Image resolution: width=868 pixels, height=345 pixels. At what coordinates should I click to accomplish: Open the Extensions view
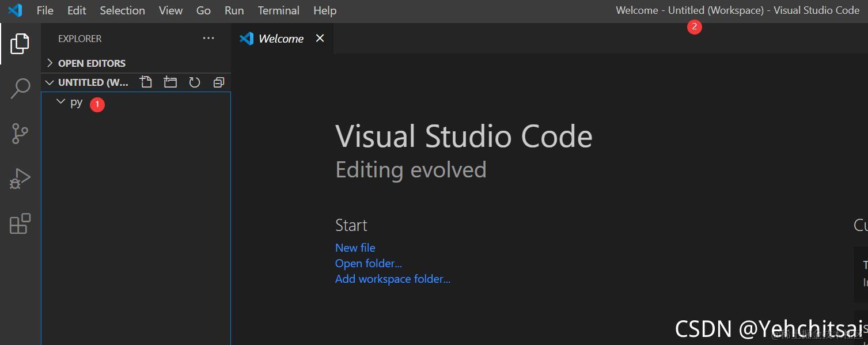pyautogui.click(x=20, y=223)
